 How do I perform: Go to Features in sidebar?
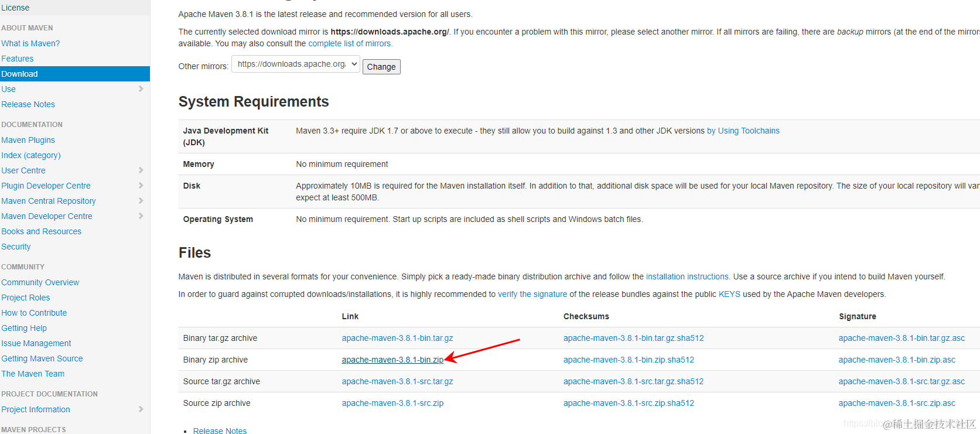[18, 59]
